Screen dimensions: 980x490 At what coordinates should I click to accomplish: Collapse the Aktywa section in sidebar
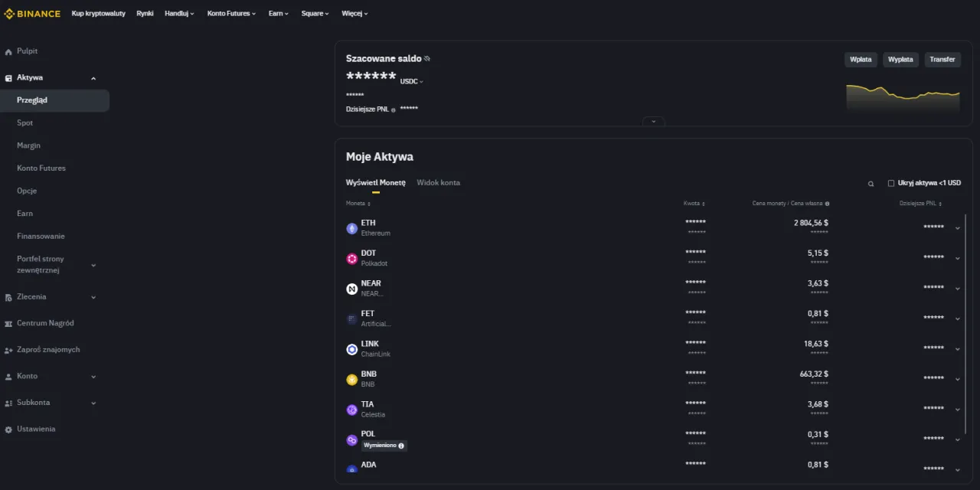[93, 77]
